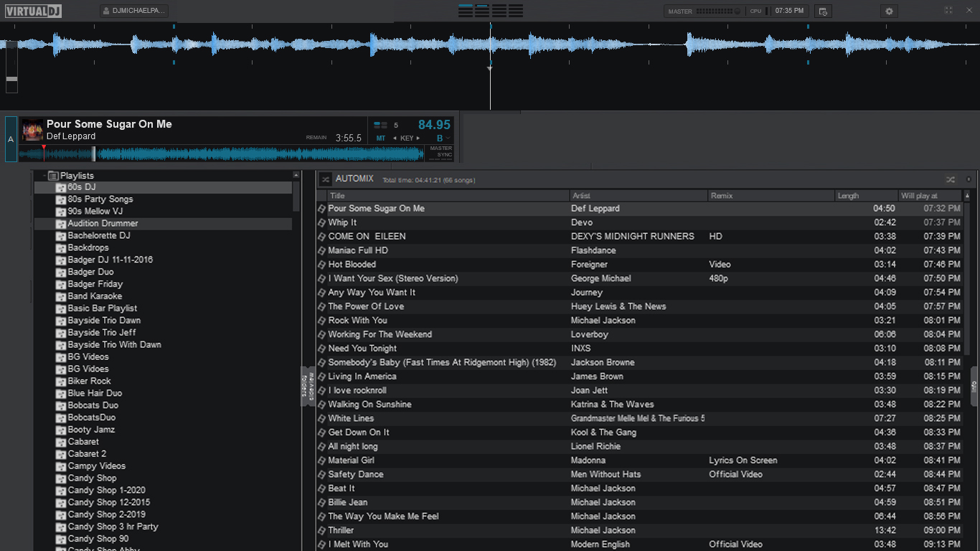Click the Def Leppard album art thumbnail
980x551 pixels.
(x=32, y=130)
